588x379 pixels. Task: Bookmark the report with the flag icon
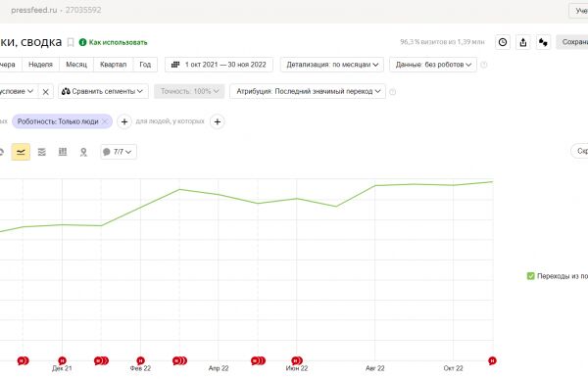71,42
